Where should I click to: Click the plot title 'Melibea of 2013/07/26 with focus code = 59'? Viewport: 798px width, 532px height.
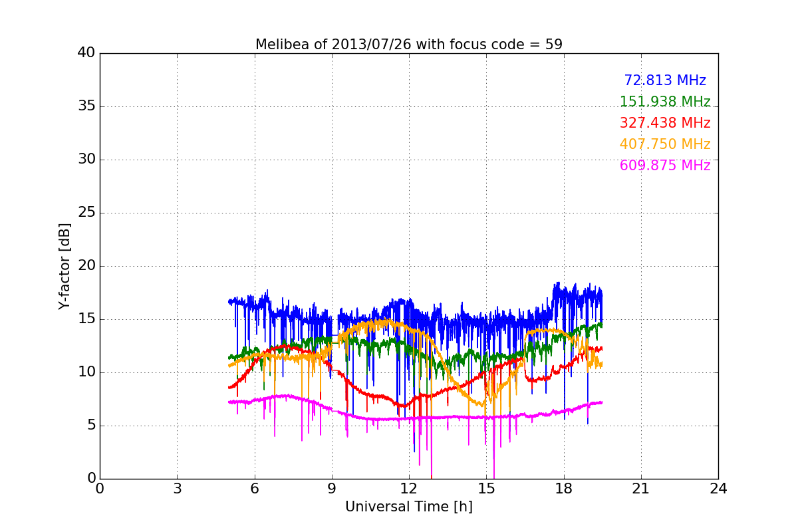409,45
